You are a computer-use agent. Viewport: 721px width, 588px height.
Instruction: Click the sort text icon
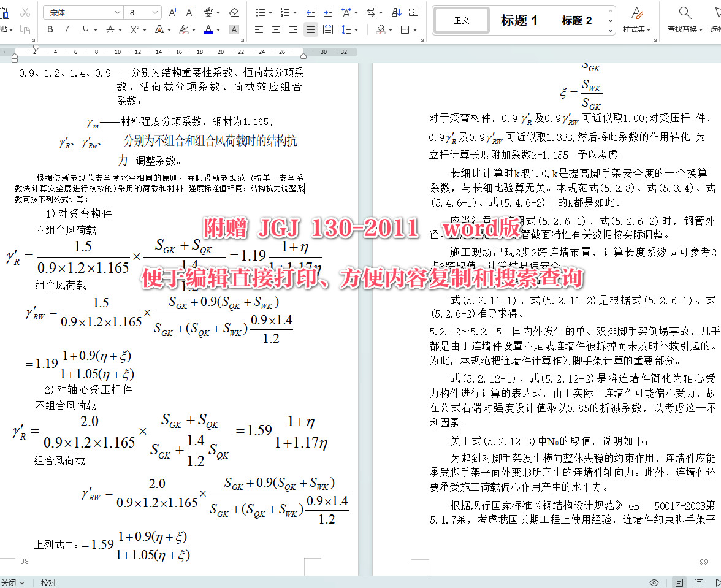click(x=395, y=12)
